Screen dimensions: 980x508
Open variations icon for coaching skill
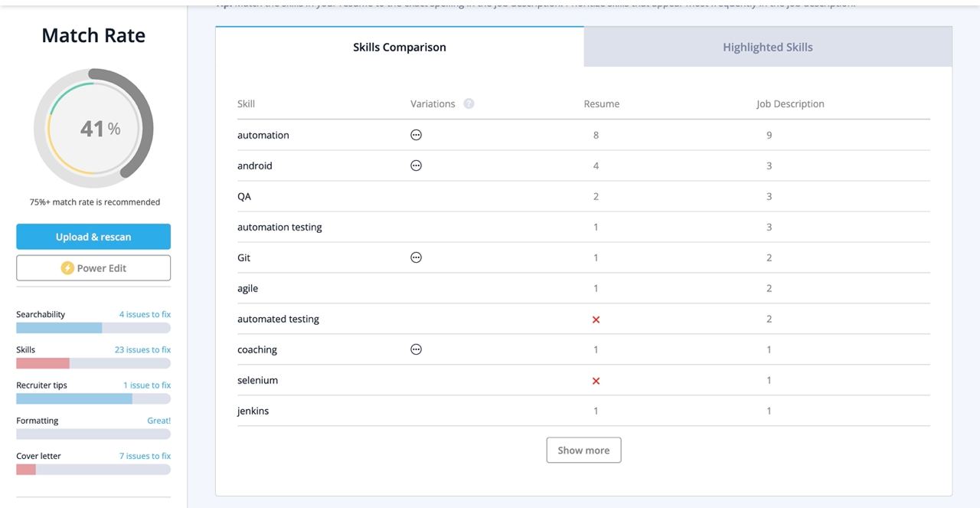click(x=416, y=349)
